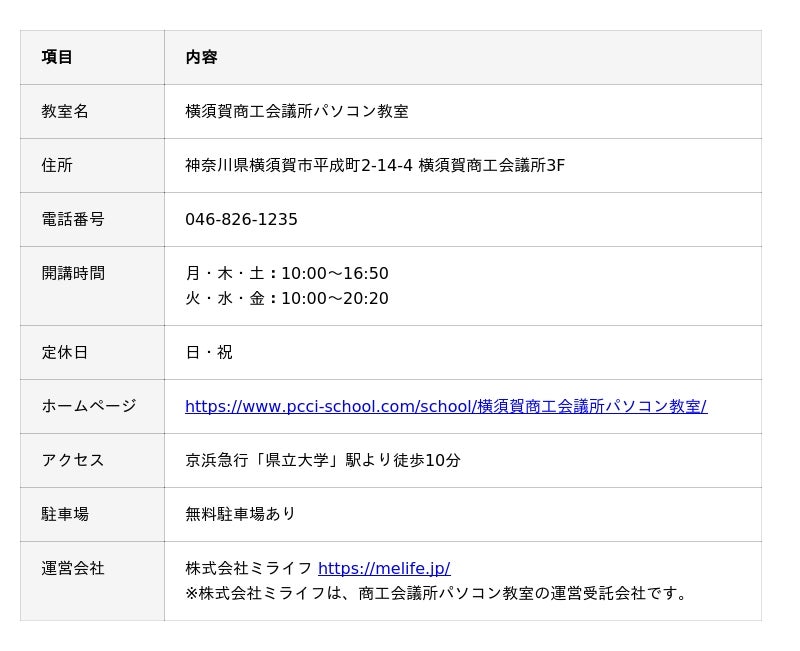
Task: Click the 項目 column header
Action: coord(57,57)
